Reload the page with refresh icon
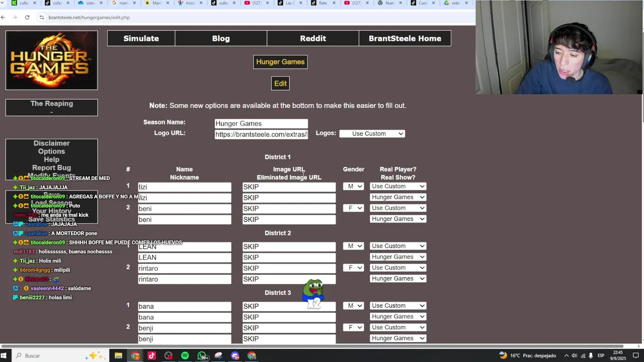The width and height of the screenshot is (644, 362). 27,17
